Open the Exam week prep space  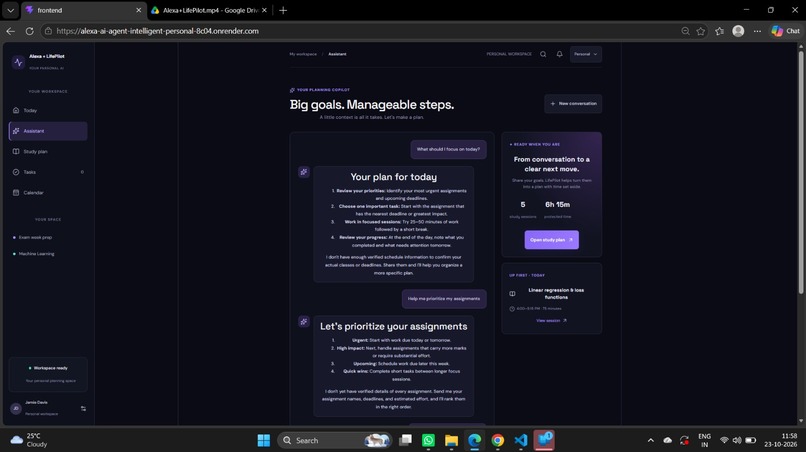click(35, 237)
